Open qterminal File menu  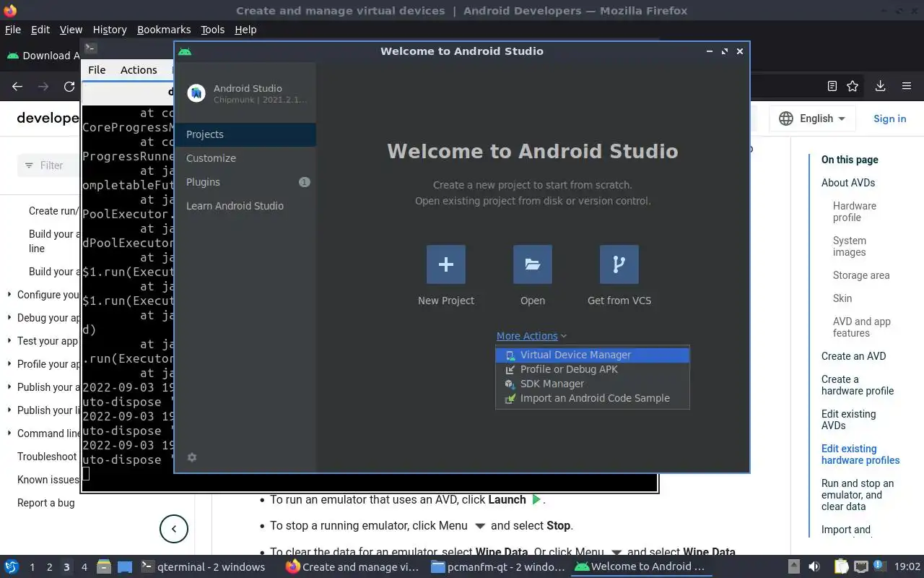click(x=97, y=70)
